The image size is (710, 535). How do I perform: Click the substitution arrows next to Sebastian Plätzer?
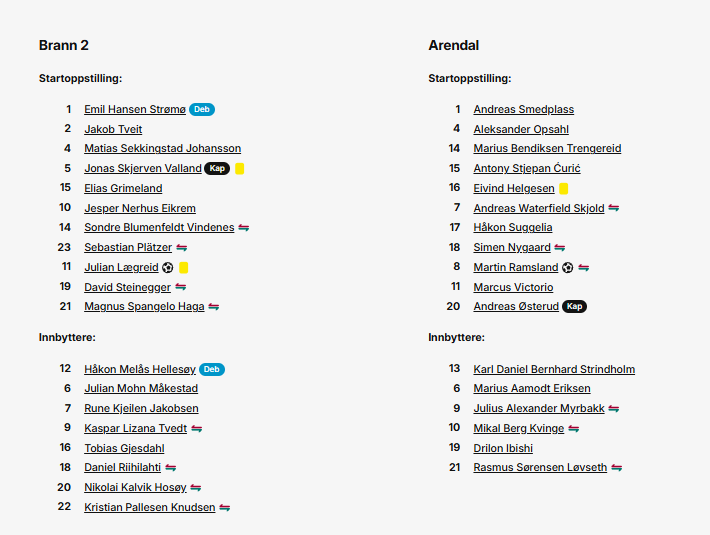[x=182, y=248]
